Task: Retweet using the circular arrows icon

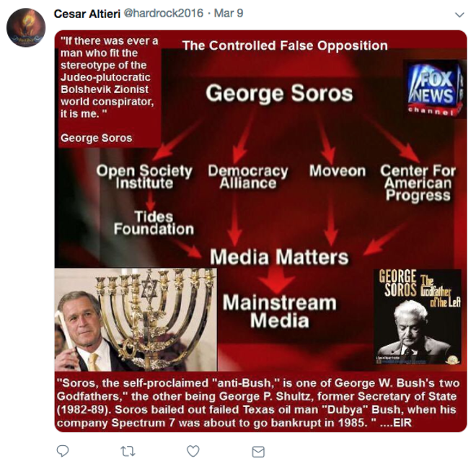Action: pos(128,452)
